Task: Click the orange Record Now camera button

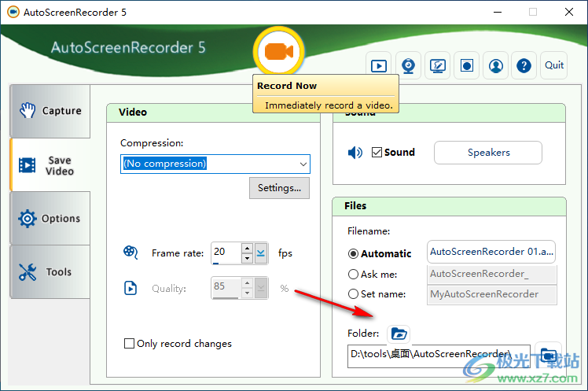Action: [278, 51]
